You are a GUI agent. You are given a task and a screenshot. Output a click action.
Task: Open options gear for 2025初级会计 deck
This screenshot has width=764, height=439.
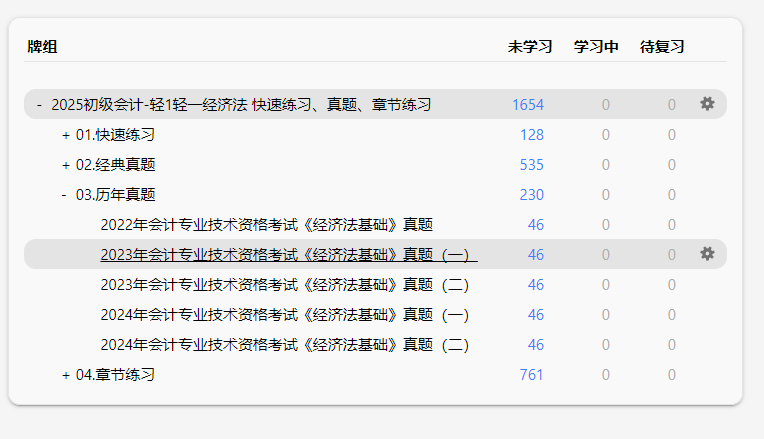[x=707, y=104]
